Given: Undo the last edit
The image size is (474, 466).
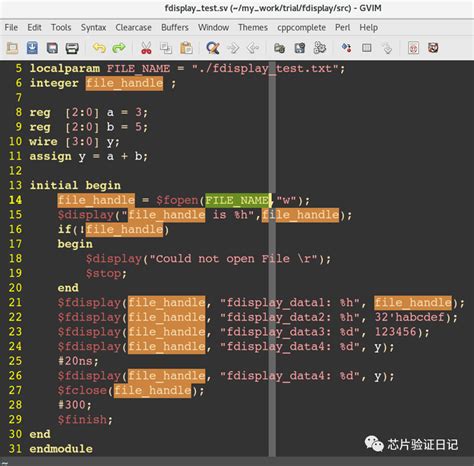Looking at the screenshot, I should click(x=99, y=48).
